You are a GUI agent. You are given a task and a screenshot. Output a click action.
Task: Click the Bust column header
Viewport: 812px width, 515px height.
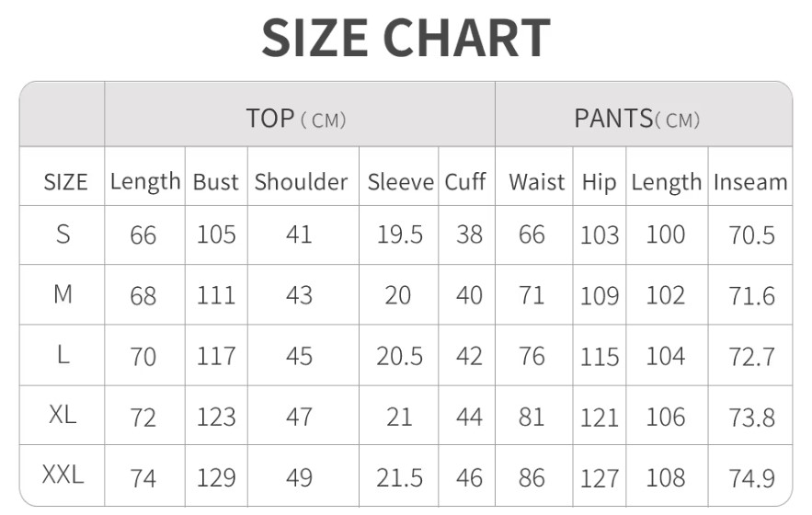point(215,182)
